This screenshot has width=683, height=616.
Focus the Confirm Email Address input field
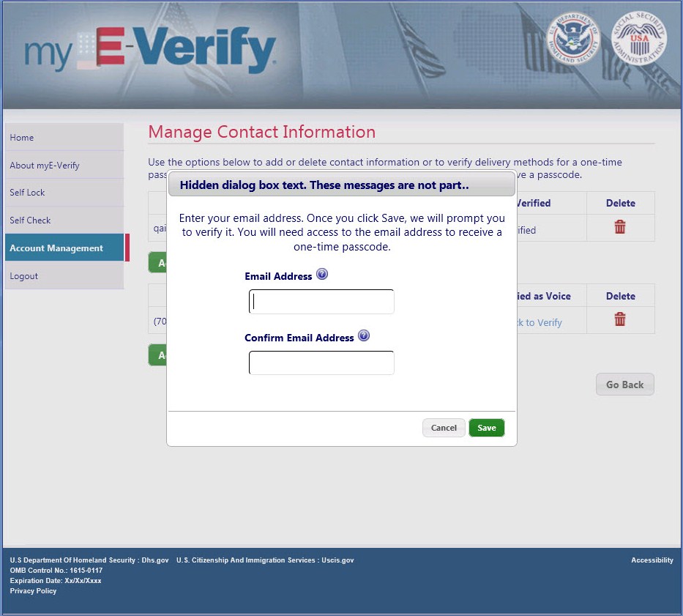point(321,363)
